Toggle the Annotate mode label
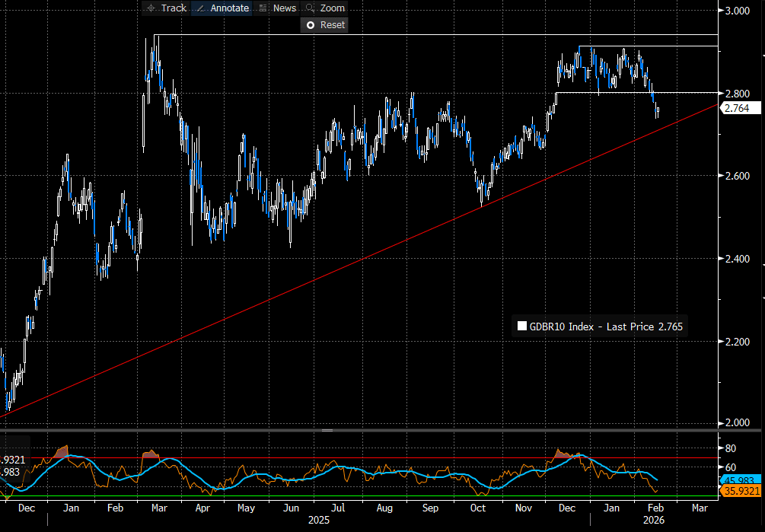The height and width of the screenshot is (532, 765). tap(229, 8)
